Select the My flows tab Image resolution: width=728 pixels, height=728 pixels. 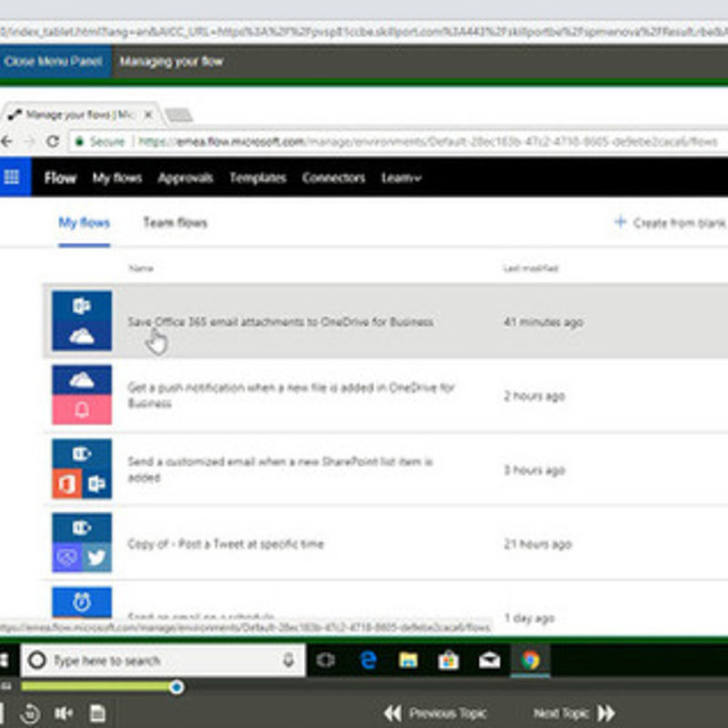coord(84,223)
